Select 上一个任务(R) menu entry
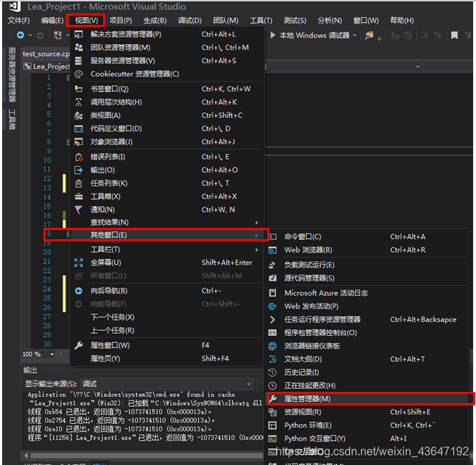The height and width of the screenshot is (465, 476). 166,330
